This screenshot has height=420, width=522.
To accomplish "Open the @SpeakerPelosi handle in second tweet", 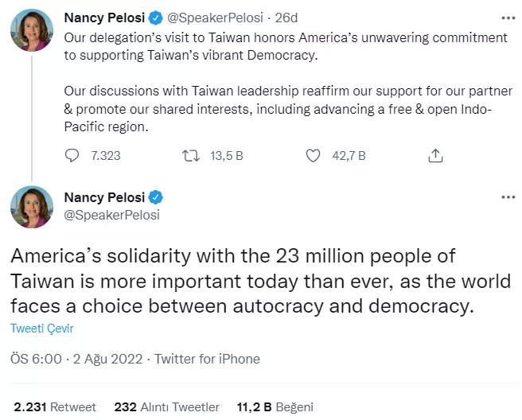I will pos(111,215).
